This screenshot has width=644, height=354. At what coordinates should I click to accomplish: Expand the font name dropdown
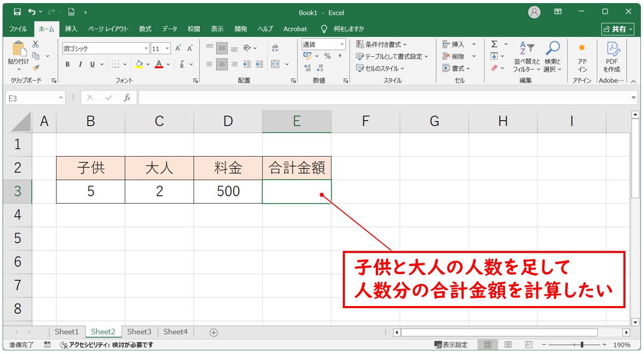pos(146,48)
